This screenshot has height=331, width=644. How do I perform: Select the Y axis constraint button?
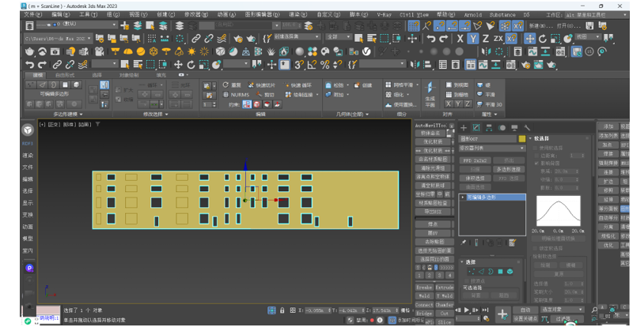coord(473,39)
